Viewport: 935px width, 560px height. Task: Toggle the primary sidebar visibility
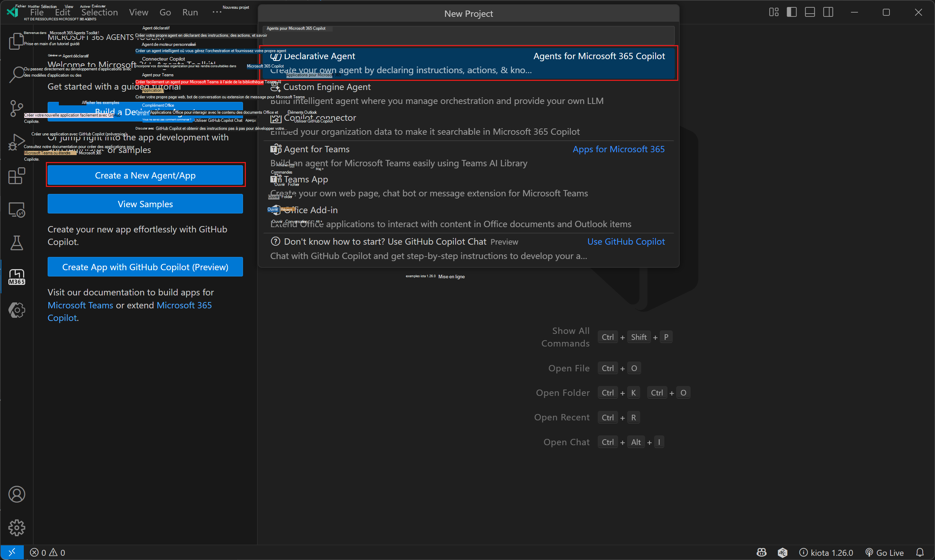[x=791, y=12]
